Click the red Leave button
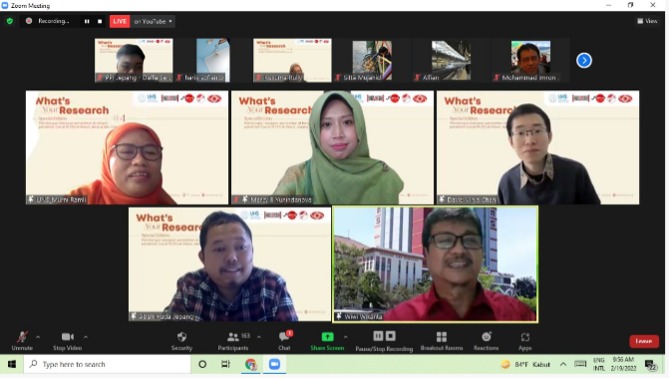The height and width of the screenshot is (378, 669). pos(644,341)
